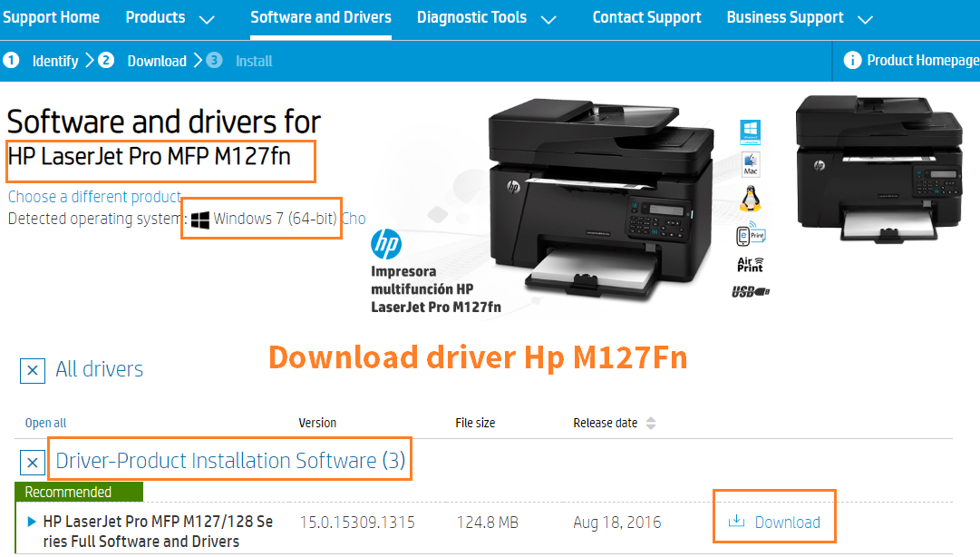Click the 124.8 MB file size
This screenshot has height=557, width=980.
488,523
